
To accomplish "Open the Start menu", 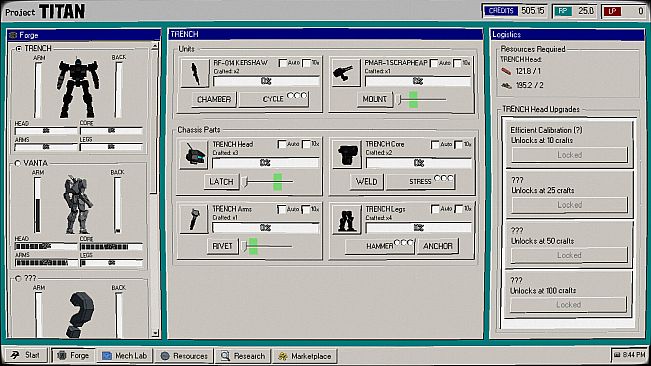I will pos(26,355).
